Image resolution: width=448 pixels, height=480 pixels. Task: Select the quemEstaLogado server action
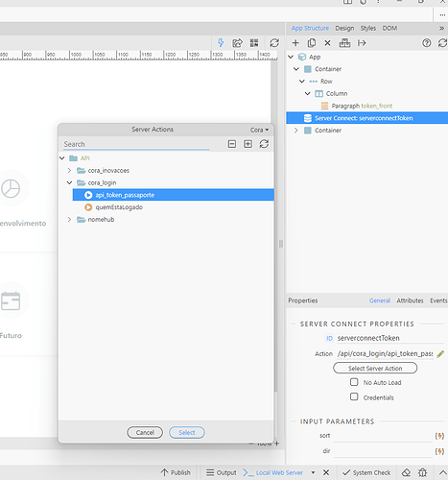(119, 207)
